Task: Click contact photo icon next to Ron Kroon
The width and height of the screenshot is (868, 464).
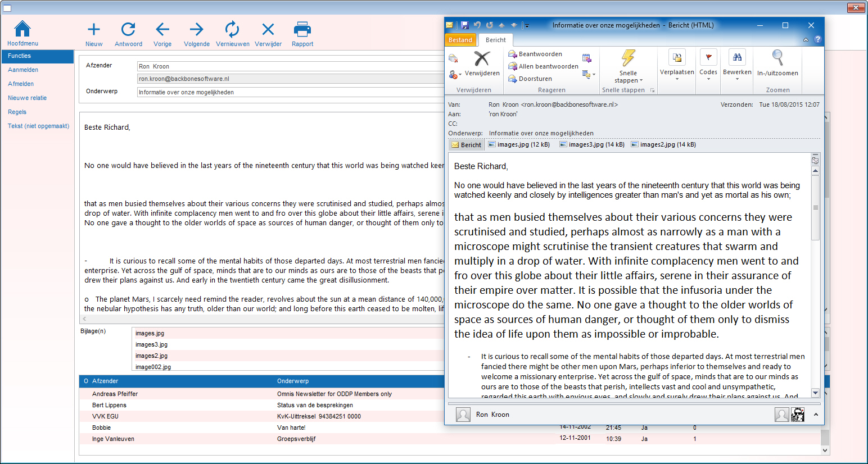Action: 463,415
